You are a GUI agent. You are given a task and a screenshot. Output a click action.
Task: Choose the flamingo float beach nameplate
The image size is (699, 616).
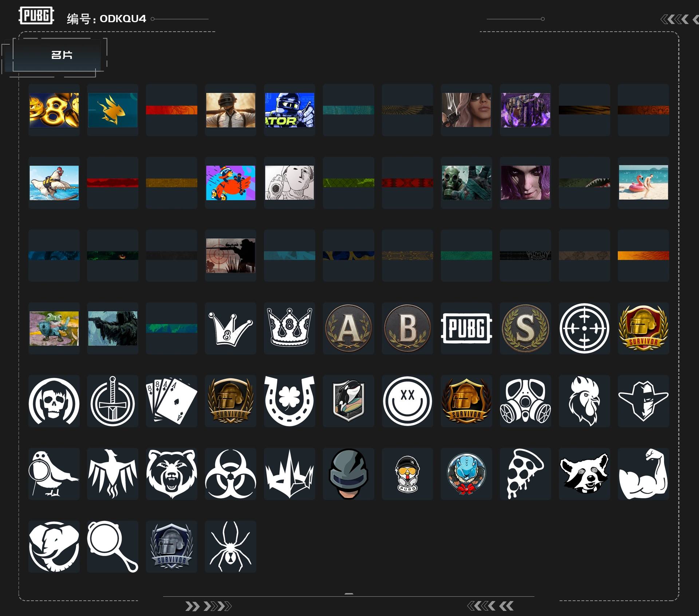(x=643, y=183)
